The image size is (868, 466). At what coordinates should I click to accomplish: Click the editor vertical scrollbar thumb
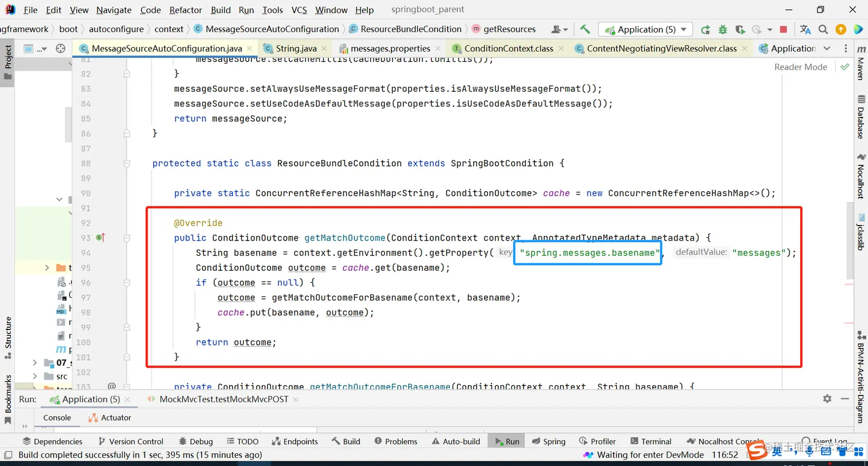[x=851, y=241]
